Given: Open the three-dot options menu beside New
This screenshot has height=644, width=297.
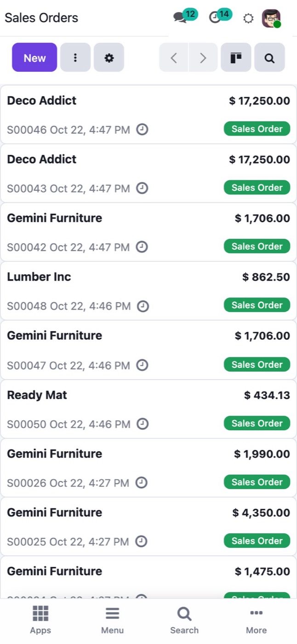Looking at the screenshot, I should pyautogui.click(x=75, y=57).
